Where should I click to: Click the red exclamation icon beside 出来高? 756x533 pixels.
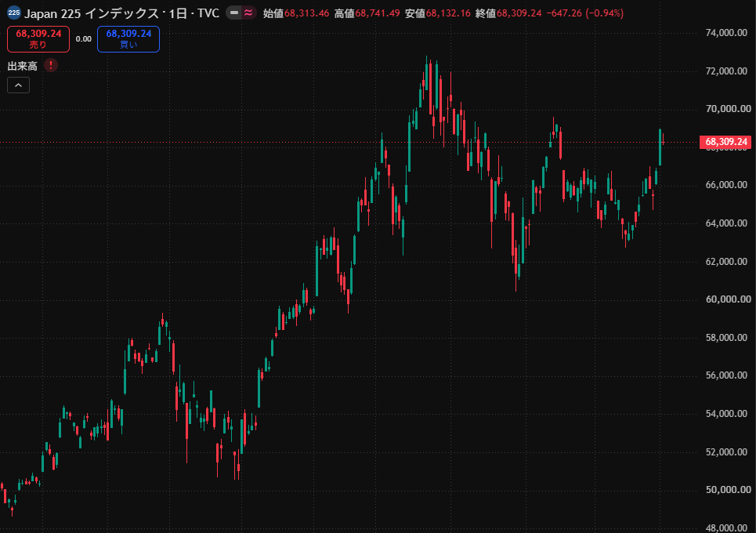(51, 66)
